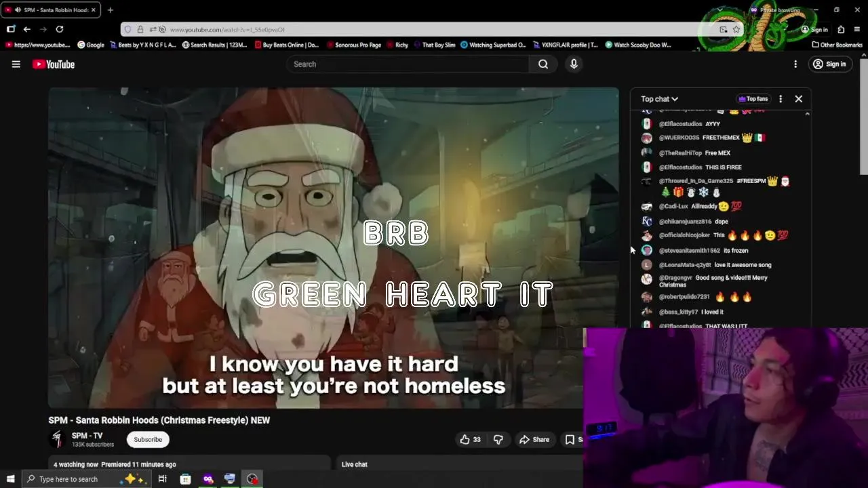Image resolution: width=868 pixels, height=488 pixels.
Task: Select the SPM - Santa Robbin Hoods tab
Action: tap(51, 10)
